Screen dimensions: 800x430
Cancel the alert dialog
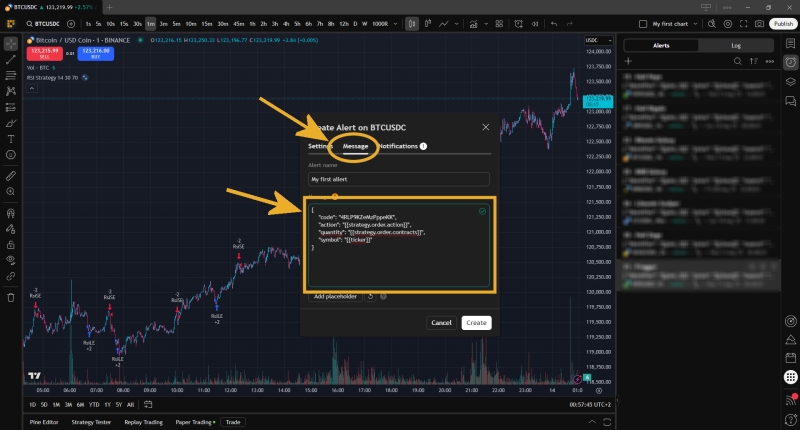point(441,322)
